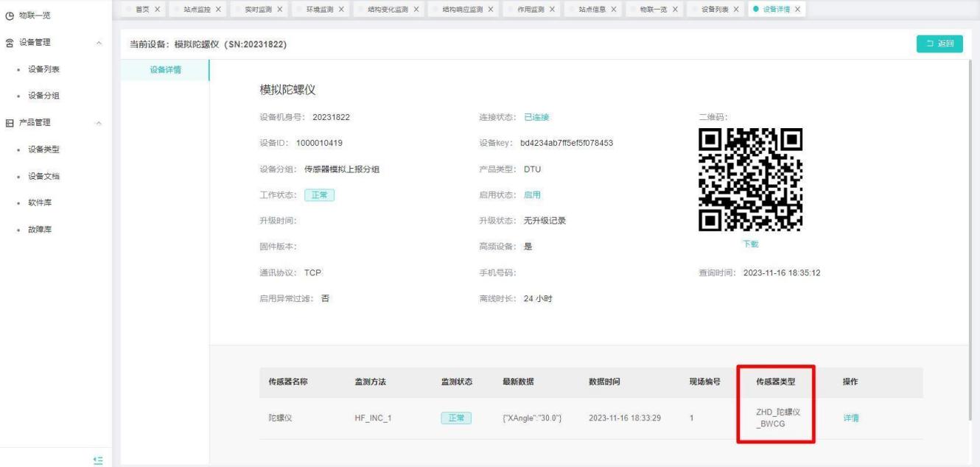980x467 pixels.
Task: Select the 设备详情 side tab
Action: 165,70
